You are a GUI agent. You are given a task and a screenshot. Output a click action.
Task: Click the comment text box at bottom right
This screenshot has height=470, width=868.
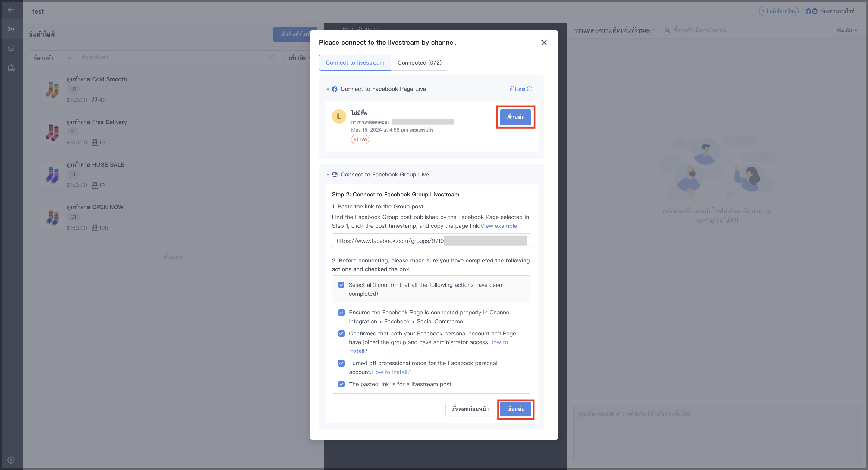(x=717, y=434)
